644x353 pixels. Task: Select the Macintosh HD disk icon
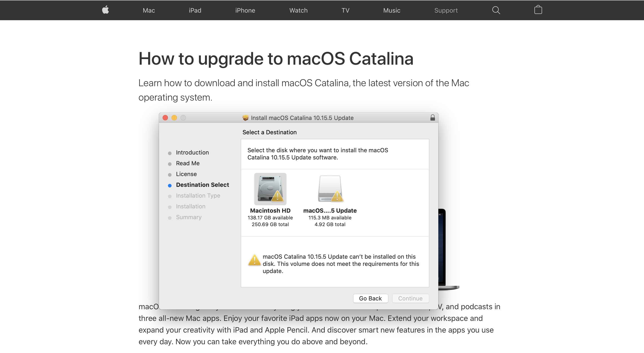tap(270, 189)
